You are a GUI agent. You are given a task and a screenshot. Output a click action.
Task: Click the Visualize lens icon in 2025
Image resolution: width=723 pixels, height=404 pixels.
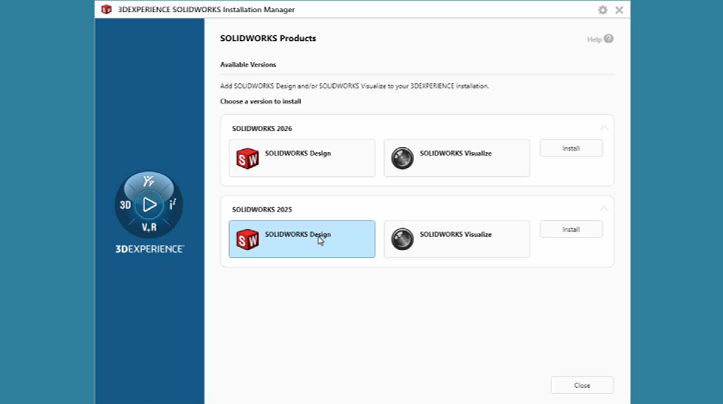402,239
